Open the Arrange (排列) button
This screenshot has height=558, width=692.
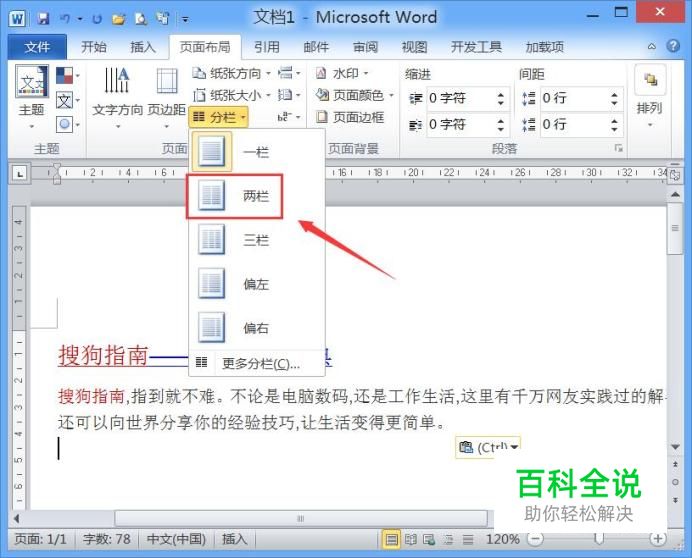pyautogui.click(x=650, y=97)
